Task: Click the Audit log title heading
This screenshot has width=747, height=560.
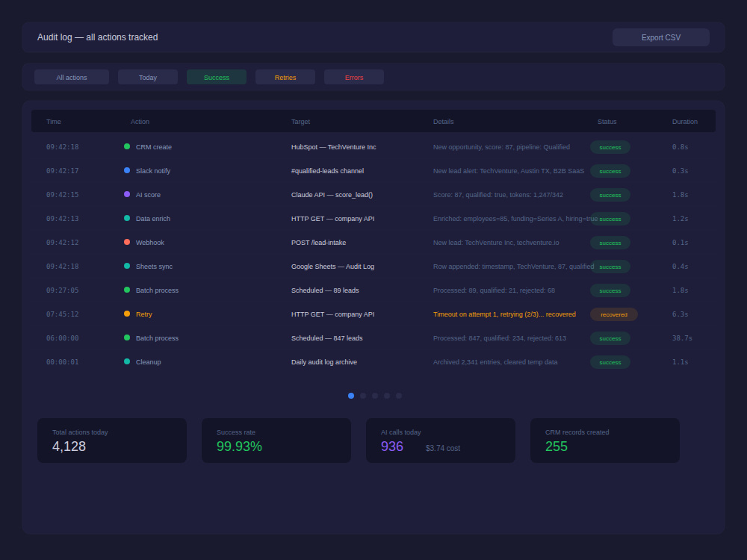Action: (98, 37)
